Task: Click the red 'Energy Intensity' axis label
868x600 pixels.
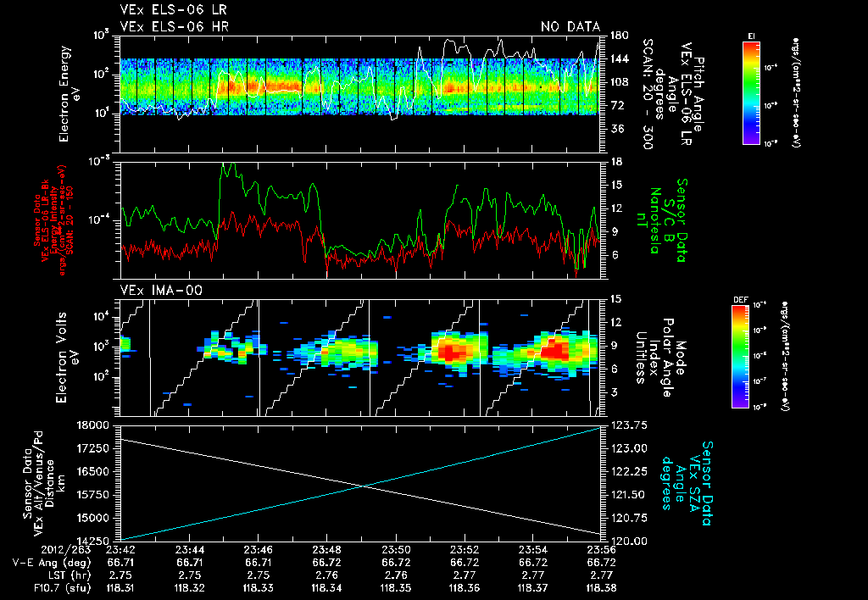Action: pyautogui.click(x=53, y=221)
